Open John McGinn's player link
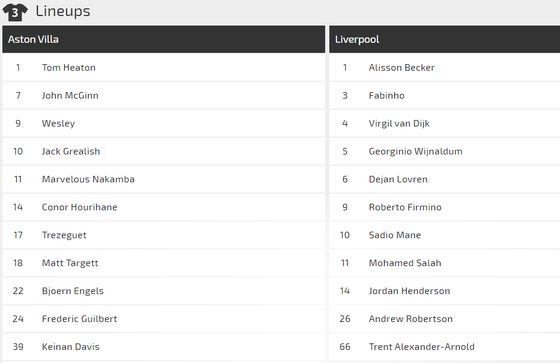 70,95
